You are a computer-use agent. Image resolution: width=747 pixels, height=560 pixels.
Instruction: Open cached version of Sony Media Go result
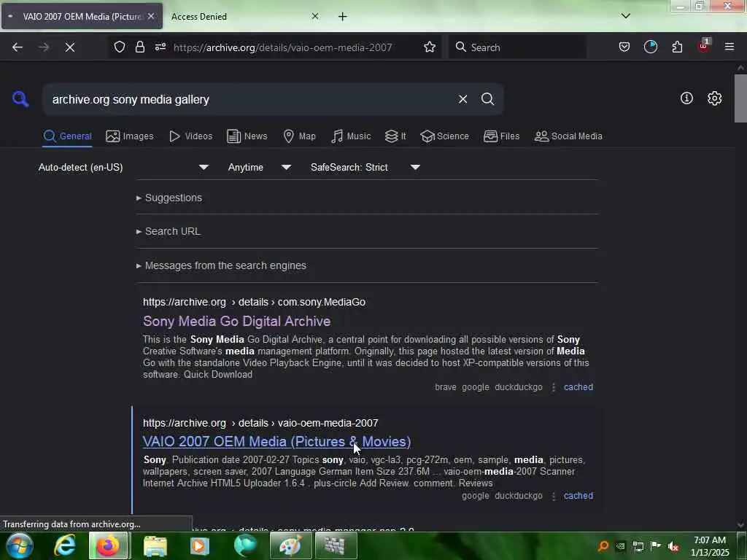click(578, 387)
